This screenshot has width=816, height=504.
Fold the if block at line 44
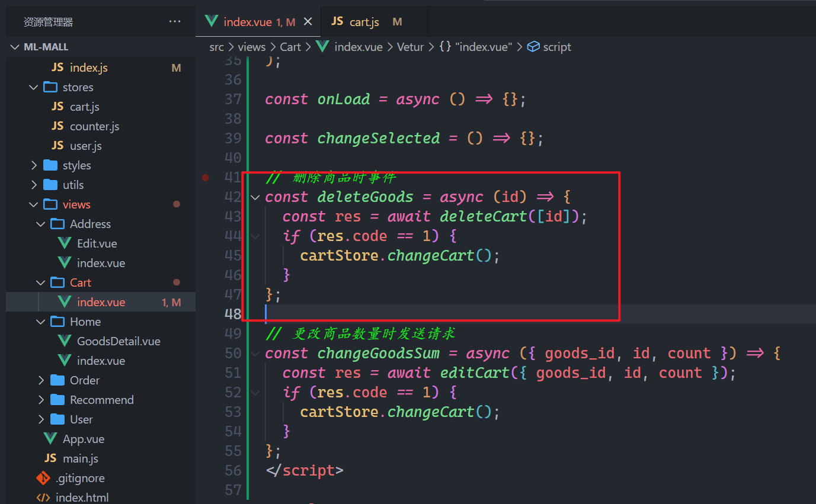click(x=255, y=236)
